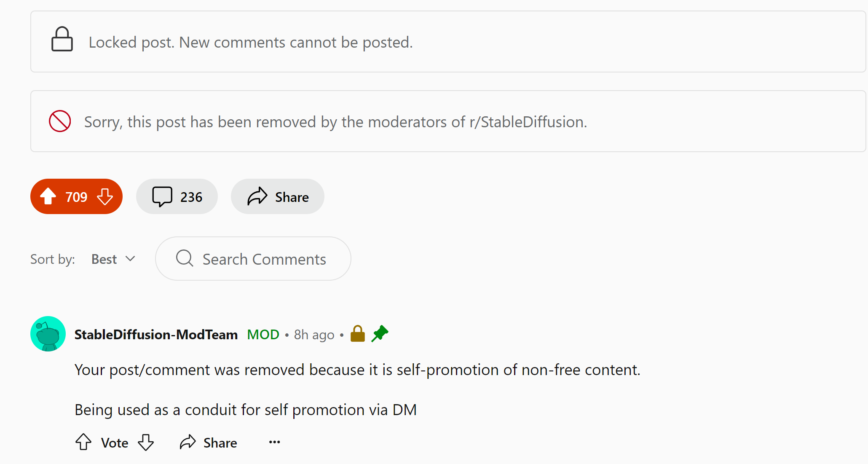The image size is (868, 464).
Task: Downvote the removed post
Action: click(105, 196)
